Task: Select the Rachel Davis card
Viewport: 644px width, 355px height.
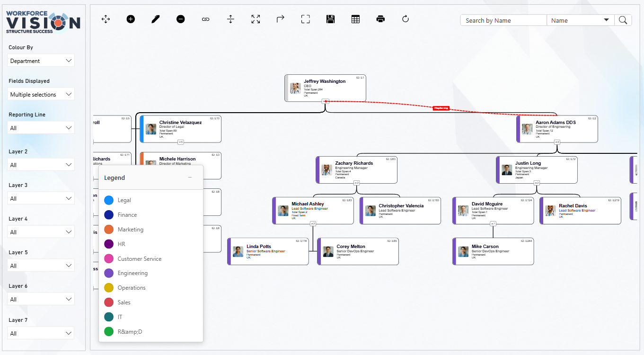Action: point(581,211)
